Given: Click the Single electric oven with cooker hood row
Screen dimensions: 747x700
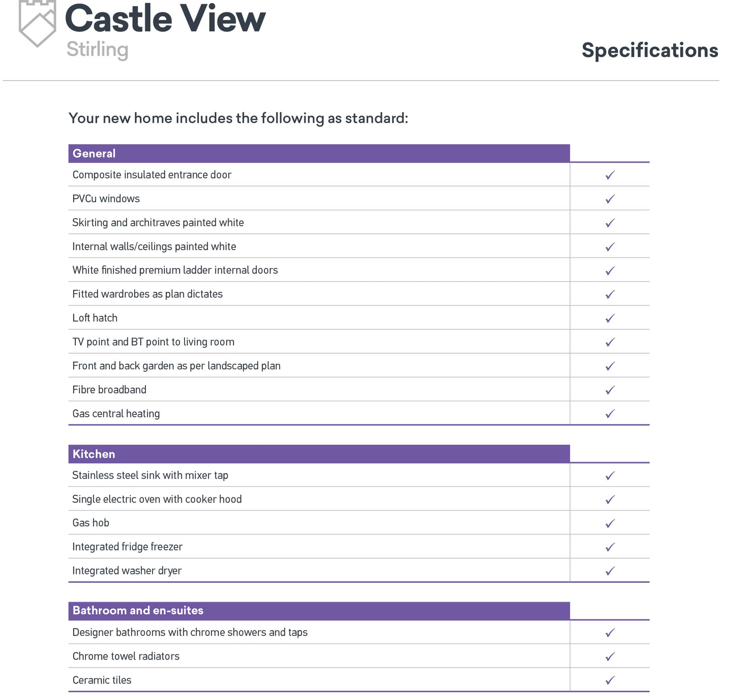Looking at the screenshot, I should [x=157, y=499].
